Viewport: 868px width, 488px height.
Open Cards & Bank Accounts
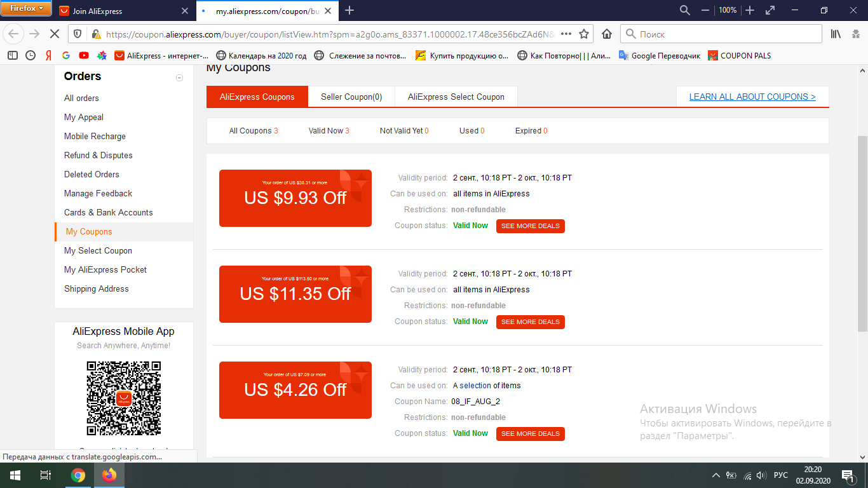point(109,212)
